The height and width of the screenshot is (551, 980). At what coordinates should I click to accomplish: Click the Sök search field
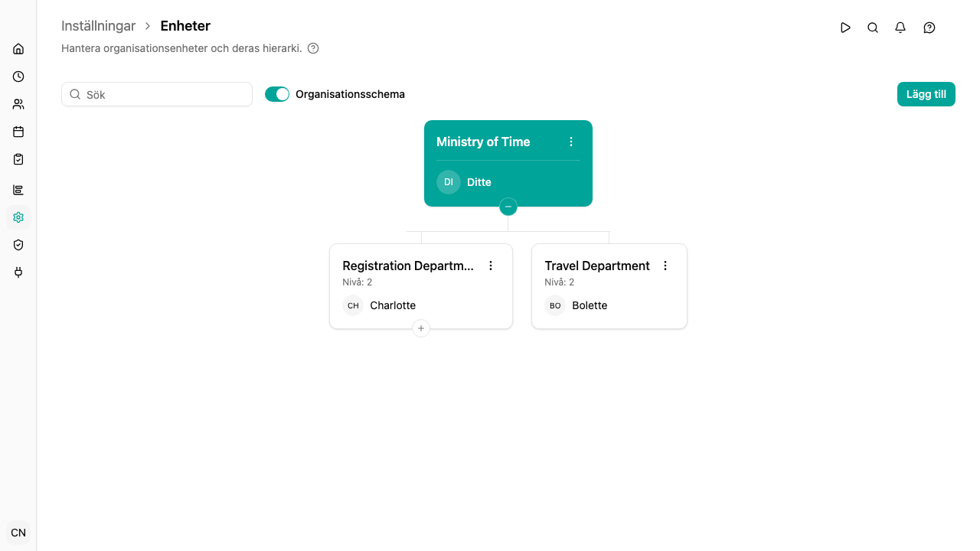(157, 94)
